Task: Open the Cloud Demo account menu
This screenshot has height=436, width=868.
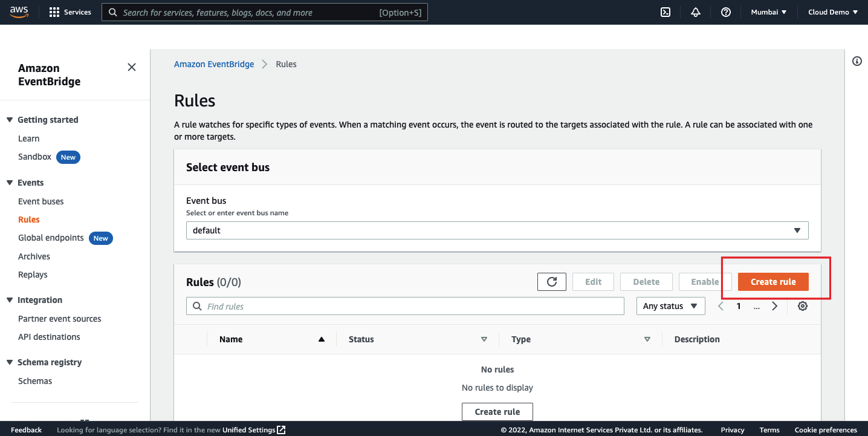Action: [x=833, y=12]
